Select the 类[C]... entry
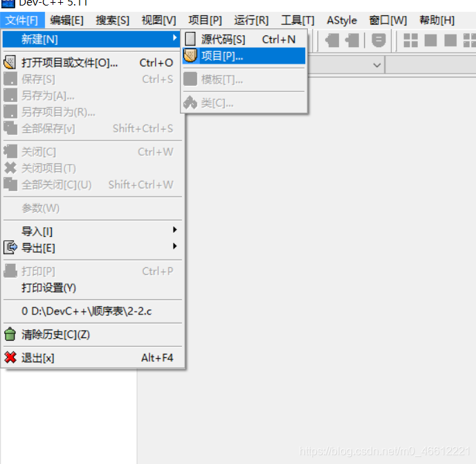Viewport: 476px width, 464px height. (244, 103)
